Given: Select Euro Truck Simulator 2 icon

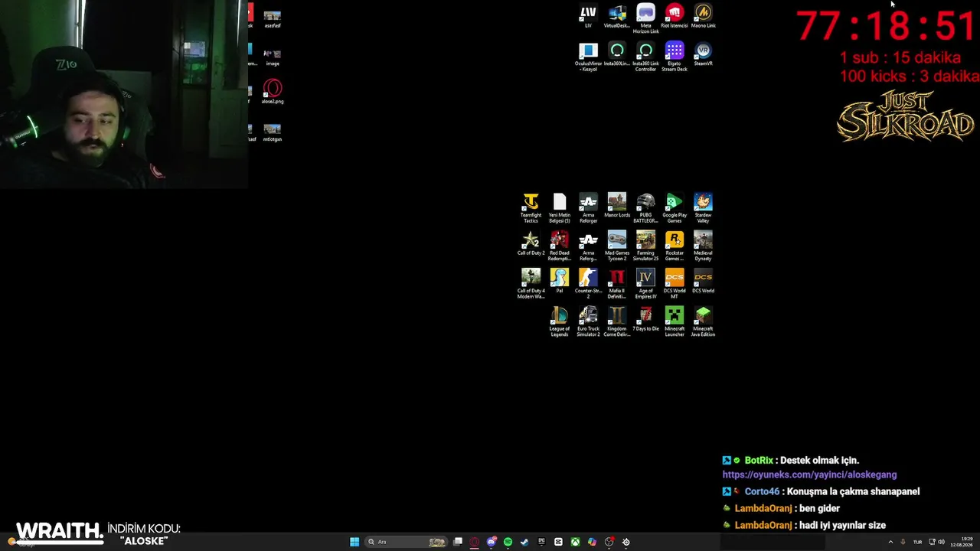Looking at the screenshot, I should pos(588,321).
